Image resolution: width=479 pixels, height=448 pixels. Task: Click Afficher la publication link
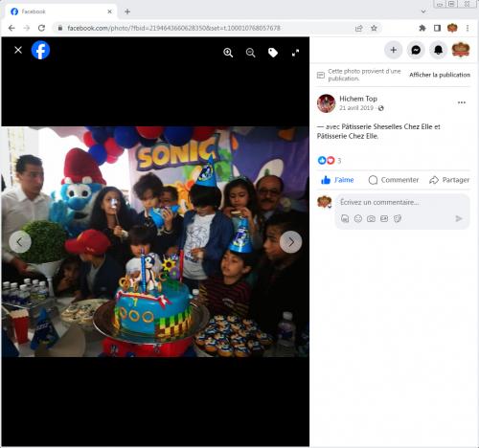[x=440, y=75]
